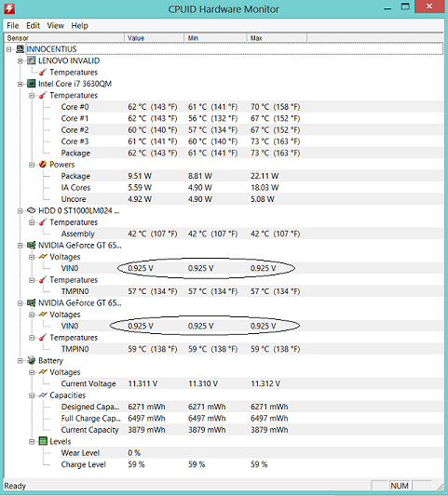Click the Powers flame icon
The height and width of the screenshot is (496, 448).
(x=43, y=165)
